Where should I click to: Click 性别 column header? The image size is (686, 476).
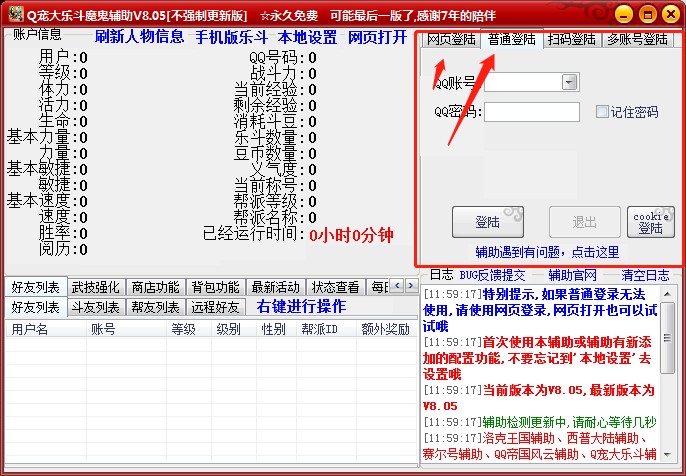coord(276,329)
